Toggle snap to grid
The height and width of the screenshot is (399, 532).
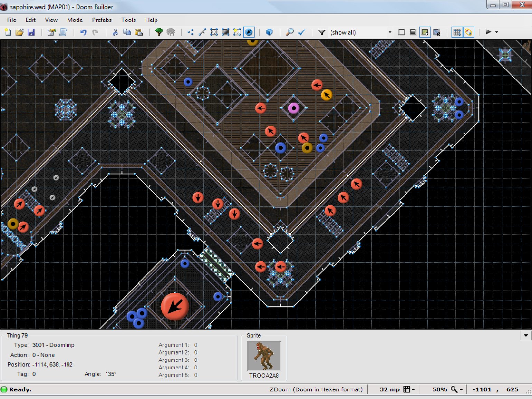pos(457,32)
